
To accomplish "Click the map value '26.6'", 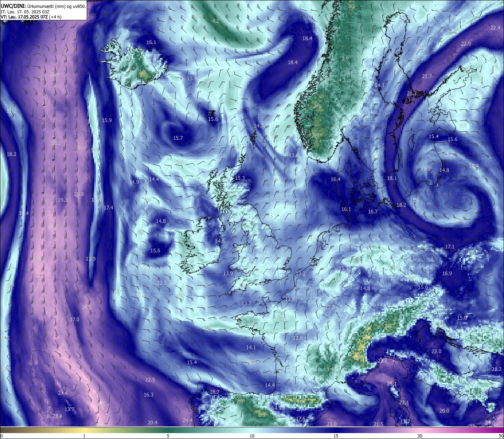I will click(x=80, y=147).
